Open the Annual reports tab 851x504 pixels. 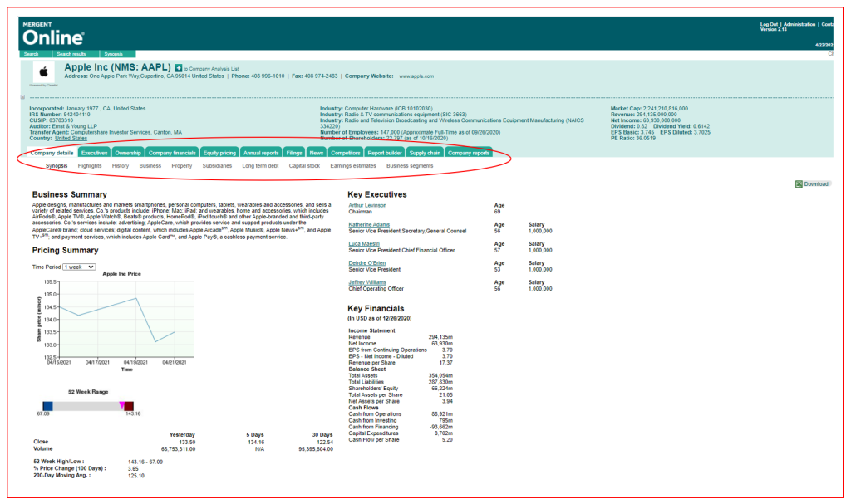(261, 153)
